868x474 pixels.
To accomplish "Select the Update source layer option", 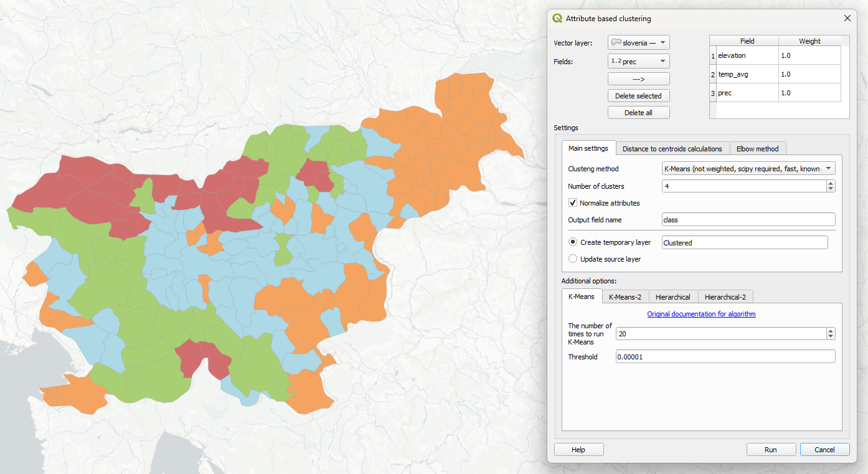I will tap(572, 258).
